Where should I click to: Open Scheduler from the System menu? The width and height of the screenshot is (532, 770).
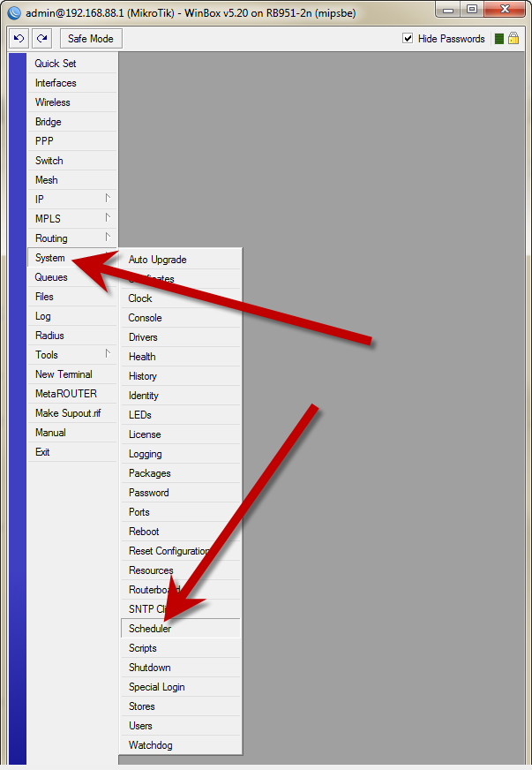coord(150,629)
